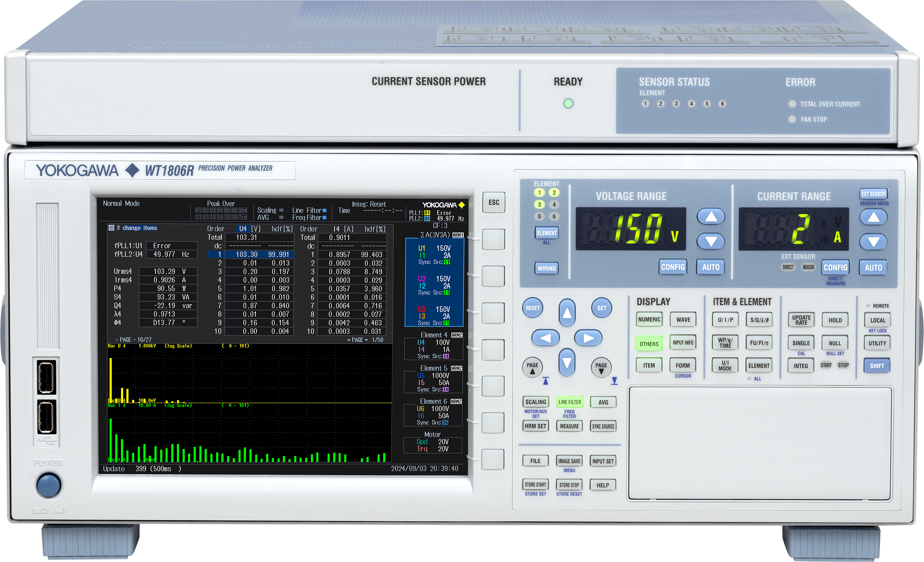Image resolution: width=924 pixels, height=562 pixels.
Task: Select MEASURE ext sensor key
Action: (809, 267)
